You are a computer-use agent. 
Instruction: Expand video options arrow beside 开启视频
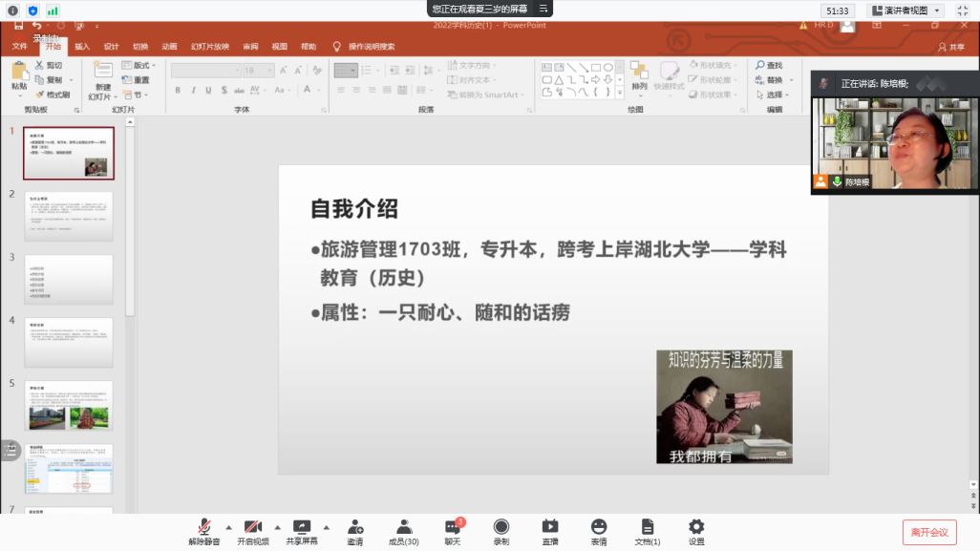tap(278, 526)
